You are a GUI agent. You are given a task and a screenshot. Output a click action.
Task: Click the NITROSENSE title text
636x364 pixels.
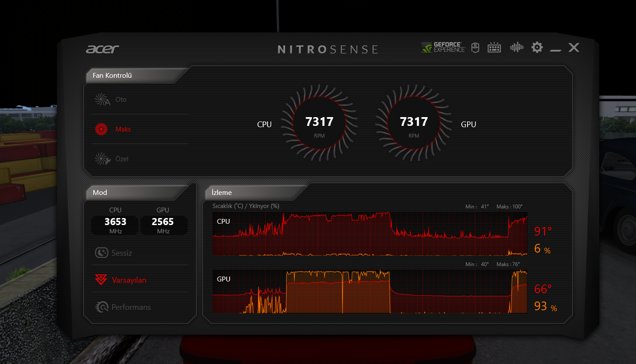pyautogui.click(x=328, y=49)
